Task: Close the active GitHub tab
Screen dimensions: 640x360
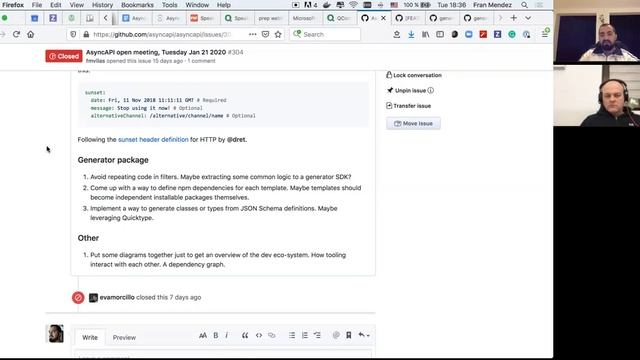Action: click(x=383, y=18)
